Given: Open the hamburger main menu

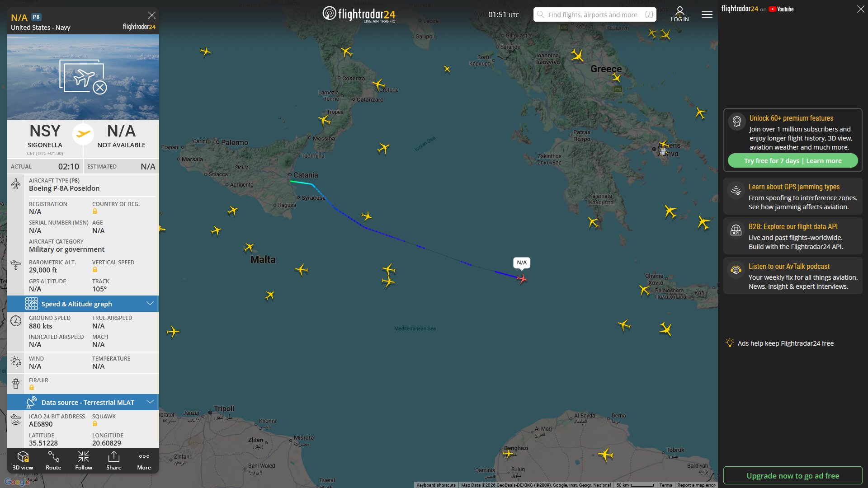Looking at the screenshot, I should tap(707, 14).
